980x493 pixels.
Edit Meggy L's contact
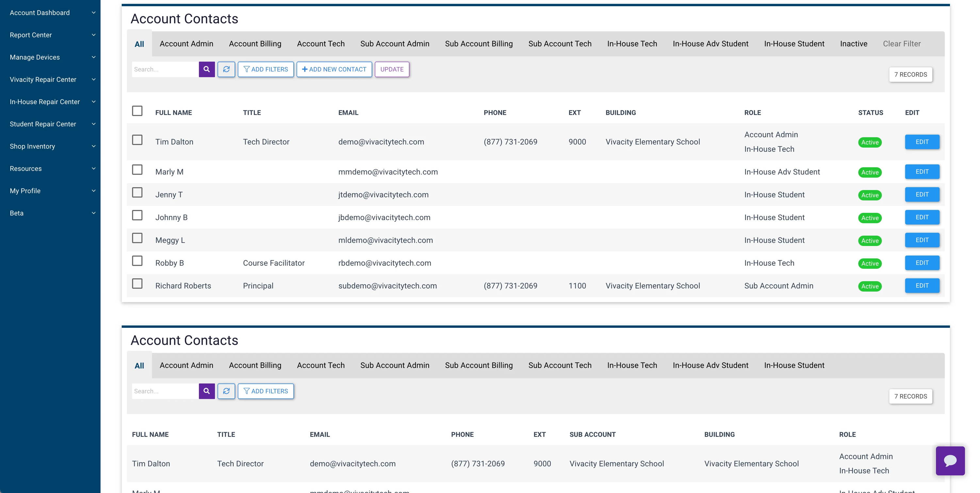coord(922,240)
